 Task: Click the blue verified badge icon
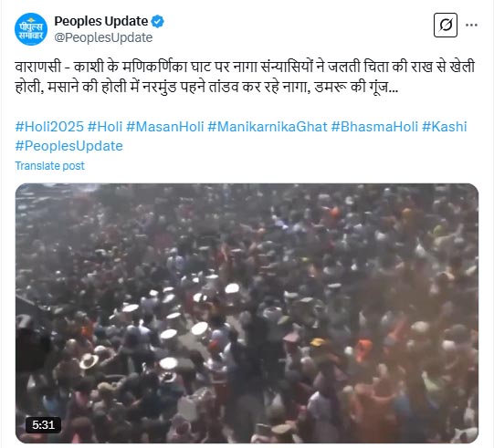pos(158,21)
